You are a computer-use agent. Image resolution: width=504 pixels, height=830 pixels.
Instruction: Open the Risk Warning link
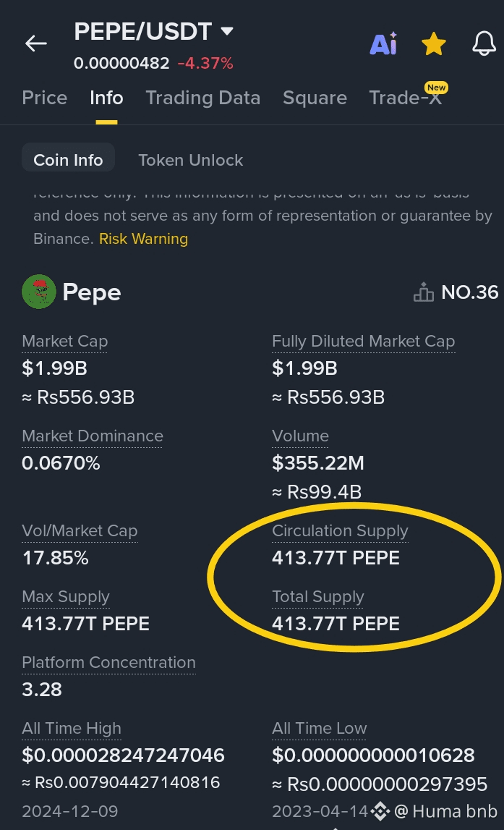pyautogui.click(x=143, y=239)
